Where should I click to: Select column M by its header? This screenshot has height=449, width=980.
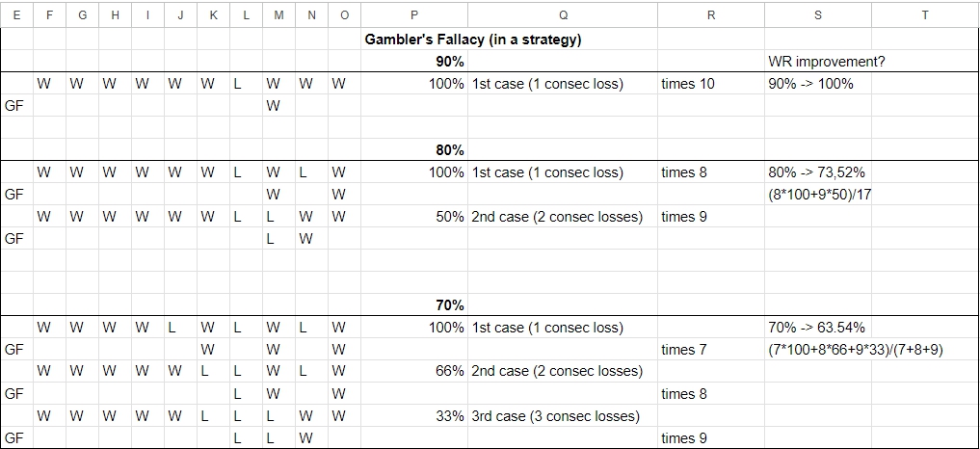click(x=278, y=15)
